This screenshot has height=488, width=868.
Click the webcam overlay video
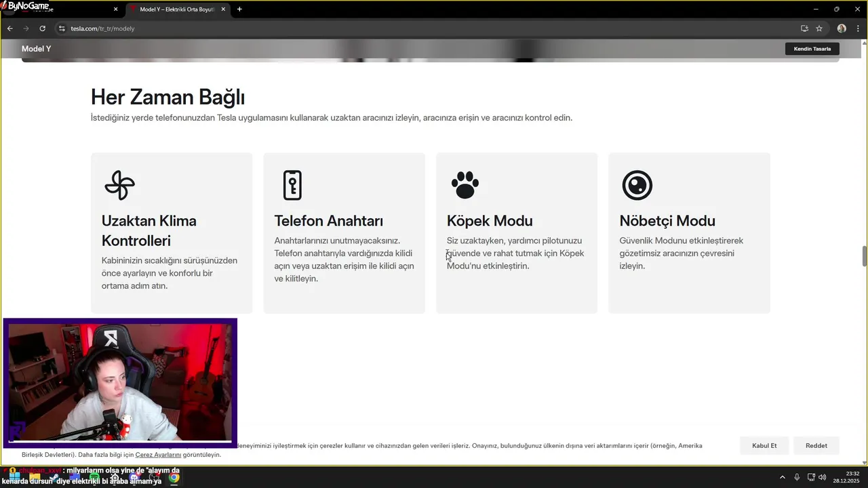click(x=121, y=383)
